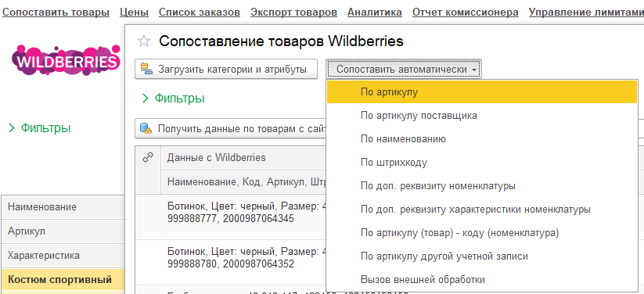Expand Фильтры in Сопоставление товаров window

173,99
